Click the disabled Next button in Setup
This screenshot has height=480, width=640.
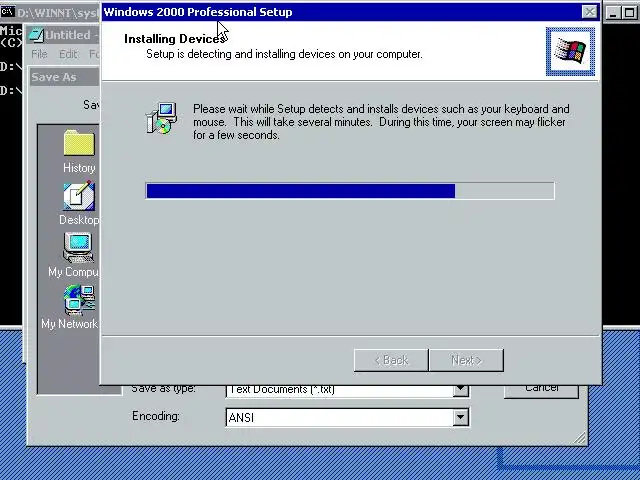[466, 360]
